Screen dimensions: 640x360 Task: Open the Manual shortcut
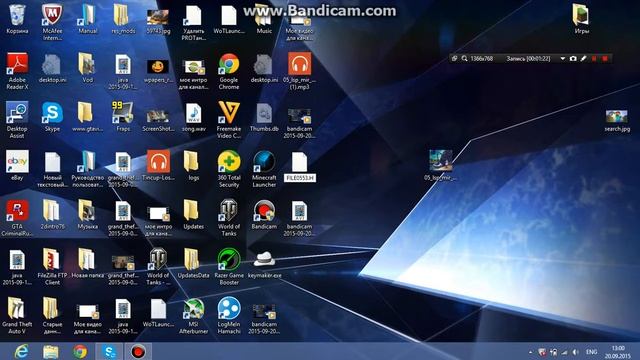(x=87, y=19)
